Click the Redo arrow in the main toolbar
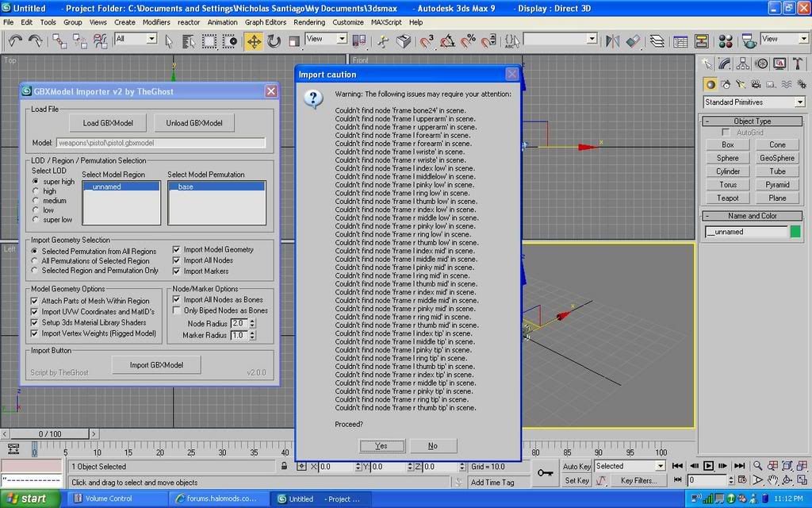Viewport: 812px width, 508px height. pos(35,41)
